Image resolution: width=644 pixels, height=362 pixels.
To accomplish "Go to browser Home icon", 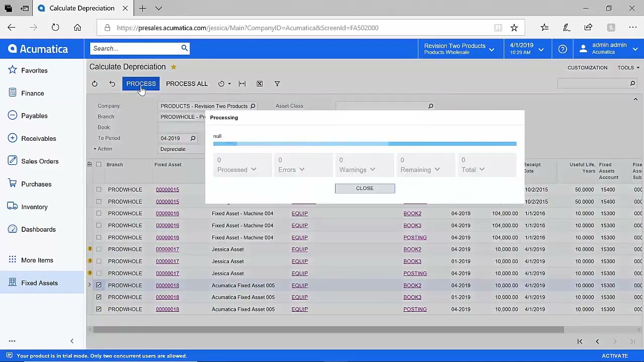I will coord(77,28).
